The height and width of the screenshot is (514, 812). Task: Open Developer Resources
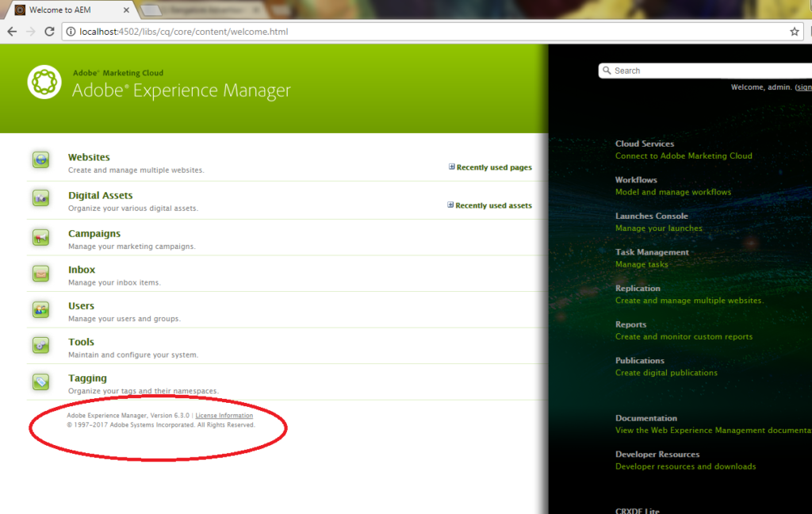coord(657,455)
